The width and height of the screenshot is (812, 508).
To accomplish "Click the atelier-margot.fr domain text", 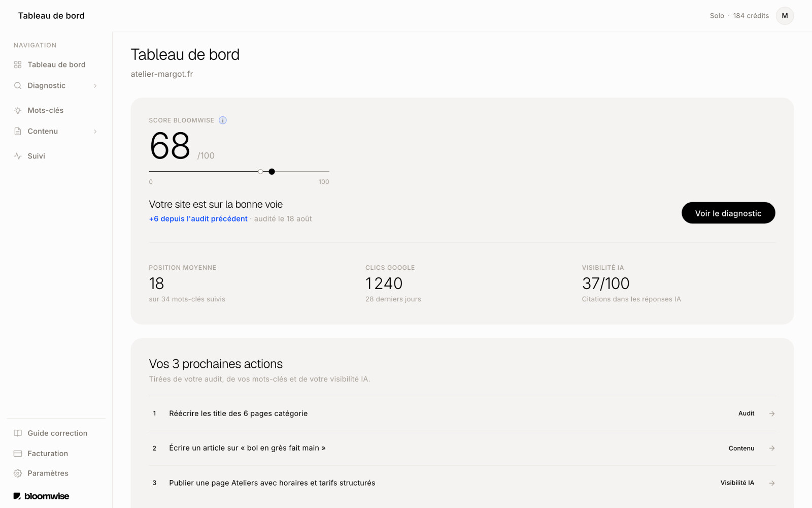I will [x=162, y=74].
